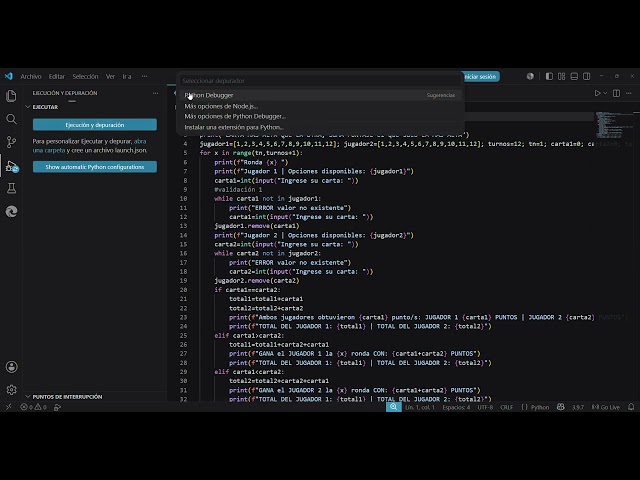Toggle the primary side bar layout icon

pos(549,76)
